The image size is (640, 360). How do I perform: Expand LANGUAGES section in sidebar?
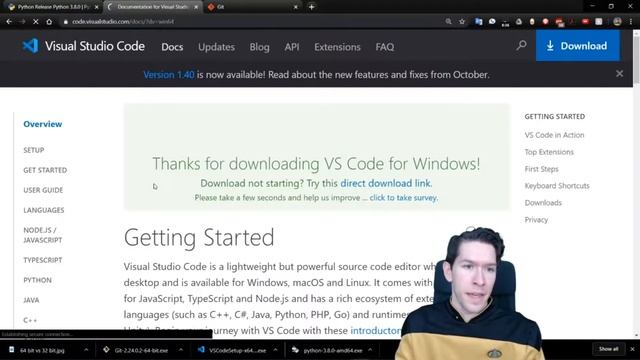[44, 210]
